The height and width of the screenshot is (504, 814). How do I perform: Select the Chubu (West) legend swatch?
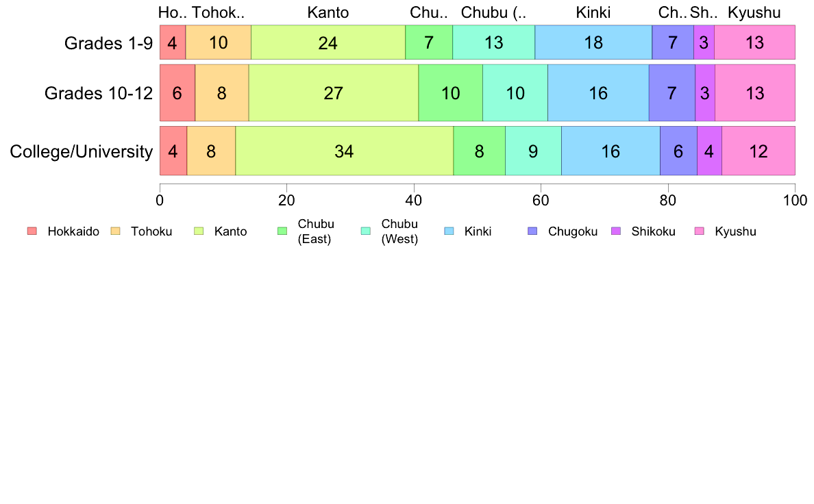[x=365, y=231]
